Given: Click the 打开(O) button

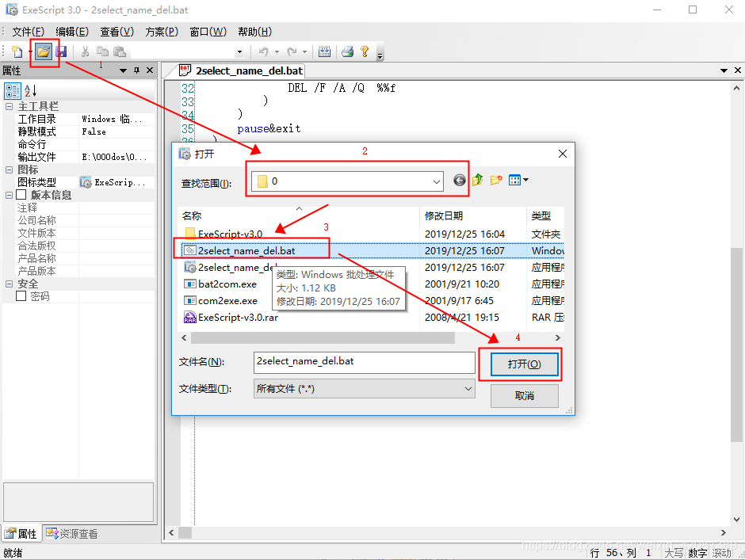Looking at the screenshot, I should coord(524,364).
